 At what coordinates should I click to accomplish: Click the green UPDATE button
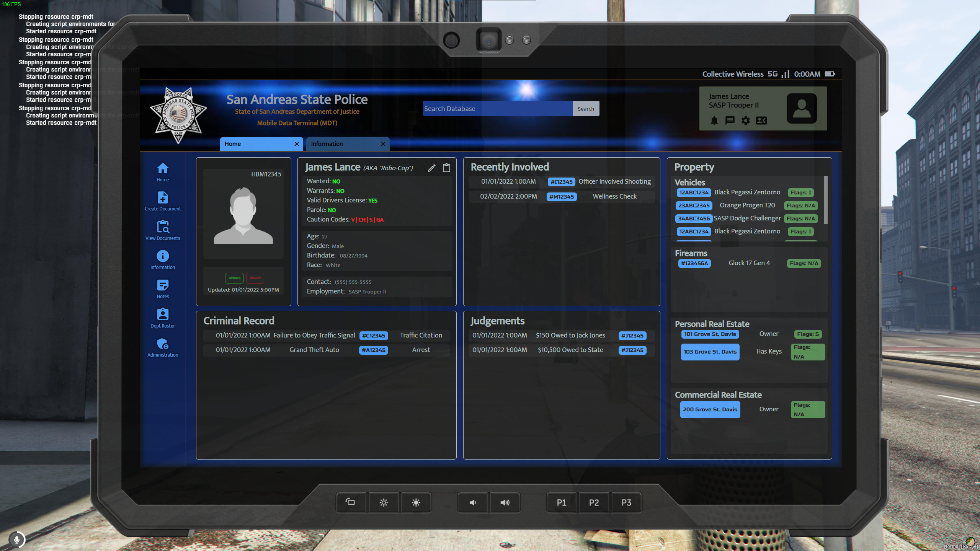[x=234, y=278]
